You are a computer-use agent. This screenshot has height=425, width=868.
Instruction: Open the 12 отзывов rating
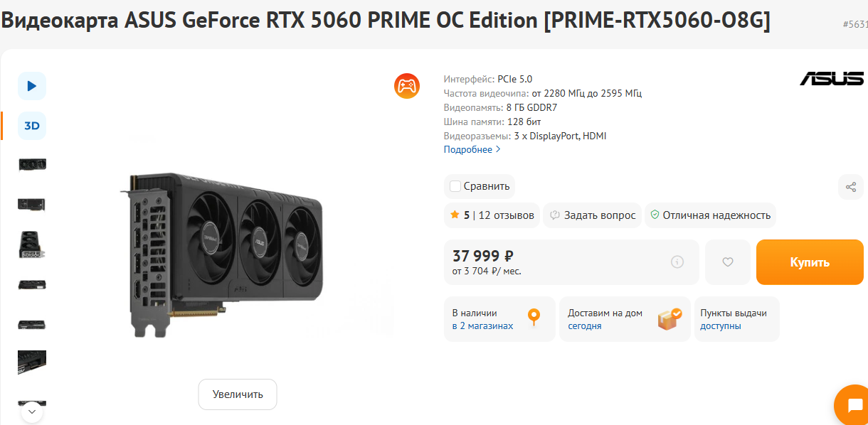pos(506,215)
